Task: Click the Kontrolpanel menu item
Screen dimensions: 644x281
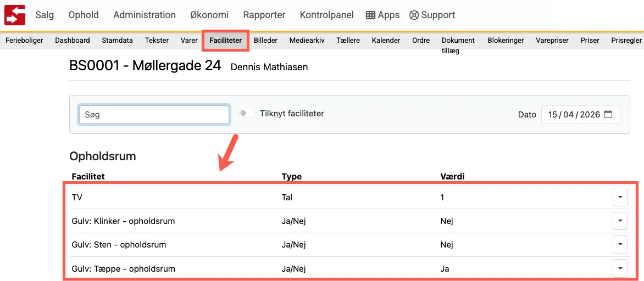Action: coord(326,15)
